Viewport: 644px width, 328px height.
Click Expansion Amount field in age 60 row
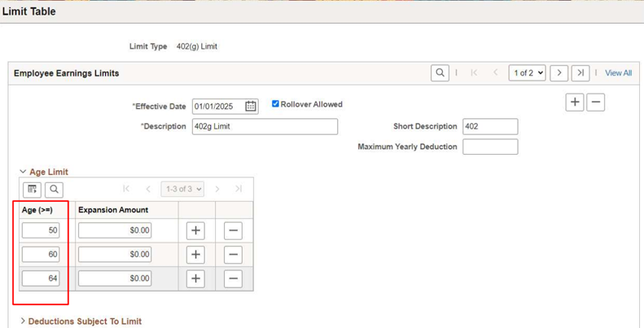click(115, 255)
